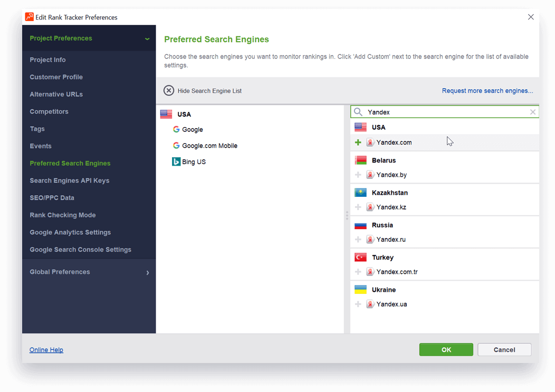This screenshot has height=392, width=555.
Task: Click the Bing logo icon
Action: click(x=176, y=161)
